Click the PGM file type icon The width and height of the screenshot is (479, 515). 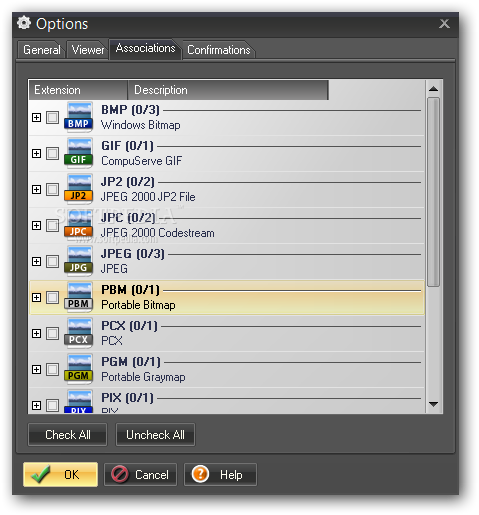[79, 369]
